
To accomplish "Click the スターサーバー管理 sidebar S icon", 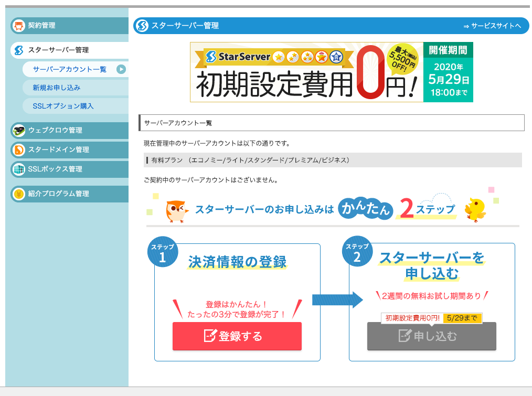I will coord(19,50).
